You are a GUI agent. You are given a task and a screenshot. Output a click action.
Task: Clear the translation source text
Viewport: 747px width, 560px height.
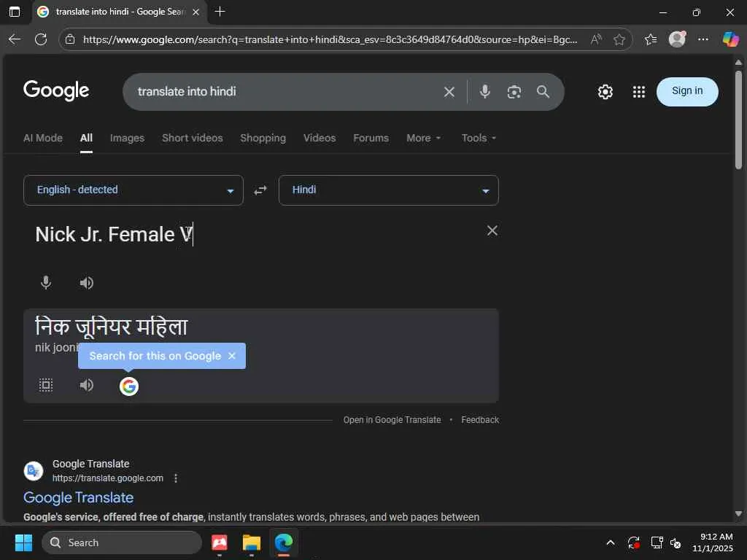492,230
